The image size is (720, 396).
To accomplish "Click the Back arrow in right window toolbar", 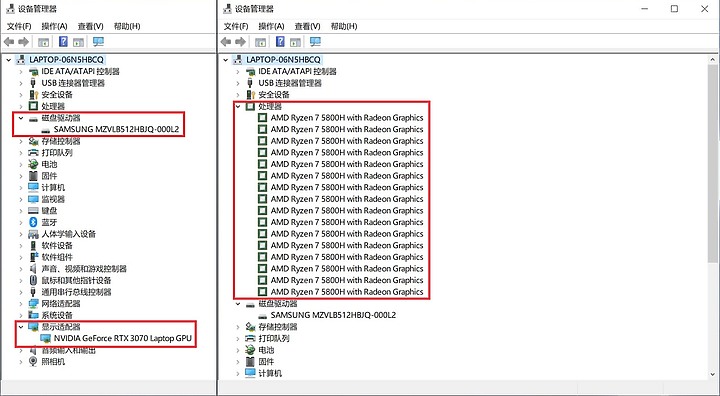I will pos(225,42).
